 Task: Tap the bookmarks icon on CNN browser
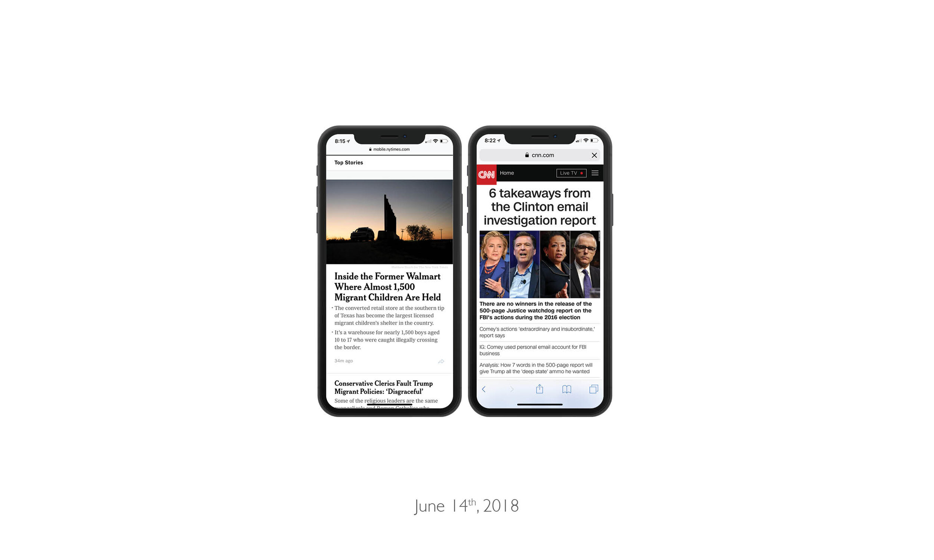coord(566,389)
